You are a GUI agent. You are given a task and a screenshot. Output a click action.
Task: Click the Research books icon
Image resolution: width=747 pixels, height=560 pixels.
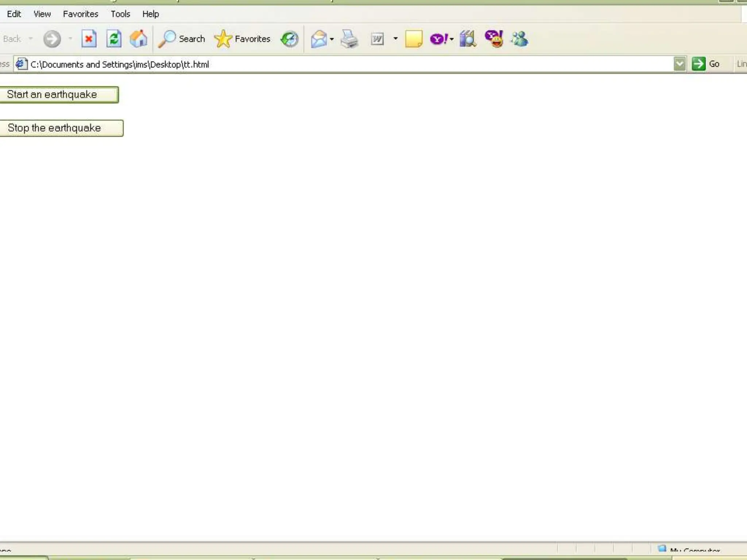click(x=468, y=39)
